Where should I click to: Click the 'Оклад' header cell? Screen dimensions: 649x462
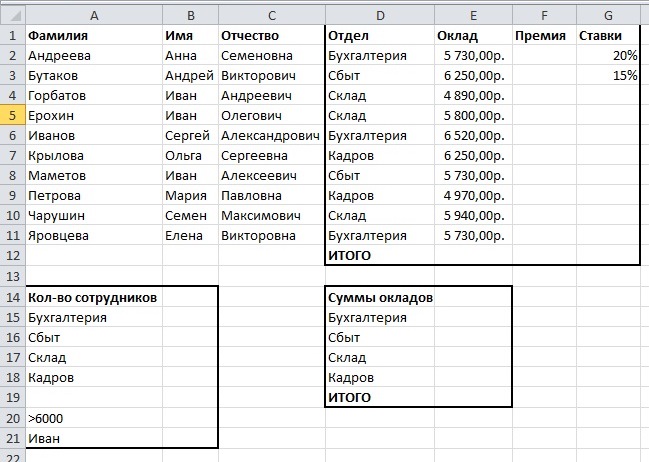pos(474,36)
